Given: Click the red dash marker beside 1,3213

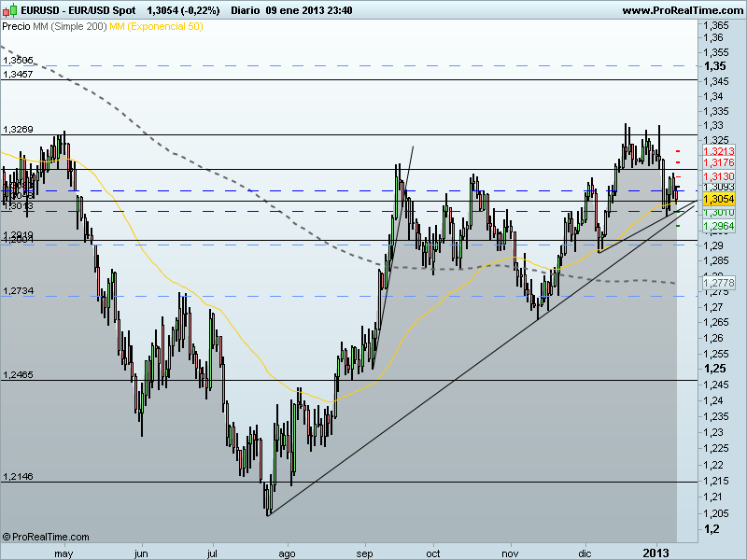Looking at the screenshot, I should 678,150.
